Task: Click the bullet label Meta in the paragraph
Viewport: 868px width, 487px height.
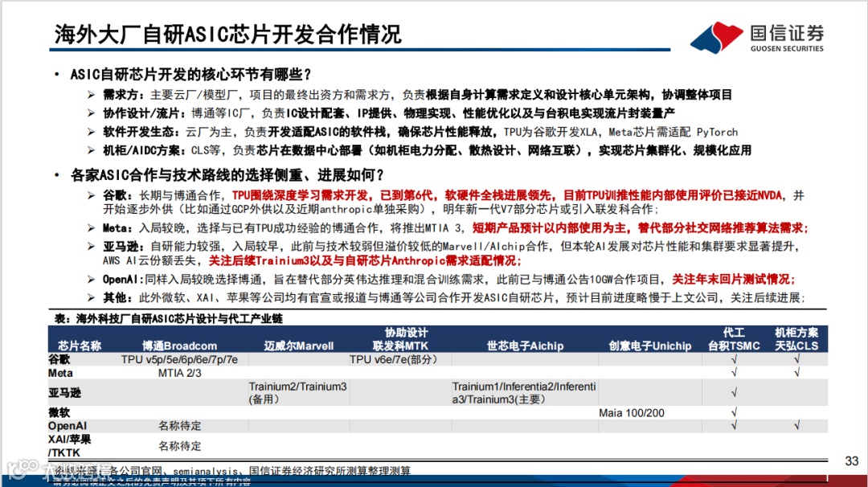Action: (117, 228)
